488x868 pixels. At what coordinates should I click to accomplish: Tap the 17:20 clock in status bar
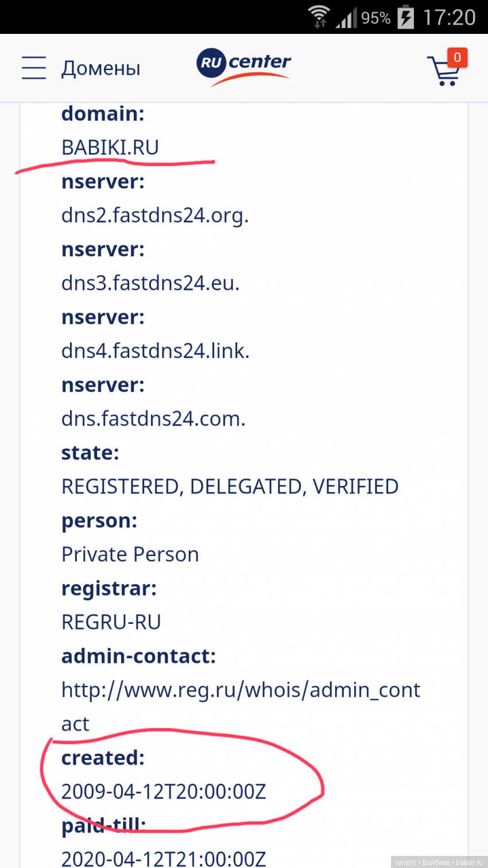click(x=449, y=17)
